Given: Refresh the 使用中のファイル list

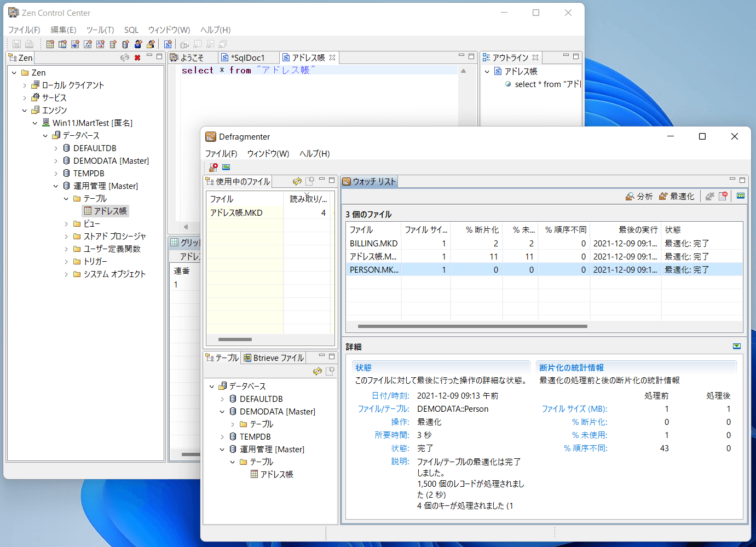Looking at the screenshot, I should coord(297,181).
